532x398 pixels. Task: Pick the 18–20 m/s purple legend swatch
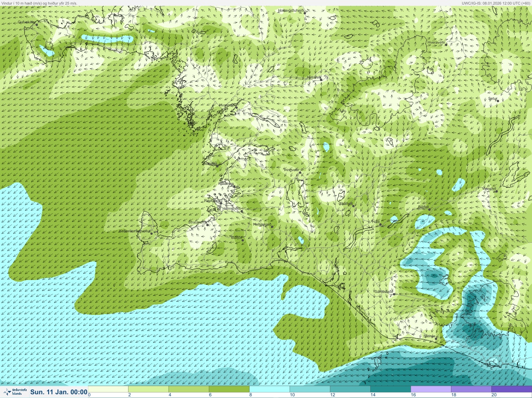click(471, 389)
